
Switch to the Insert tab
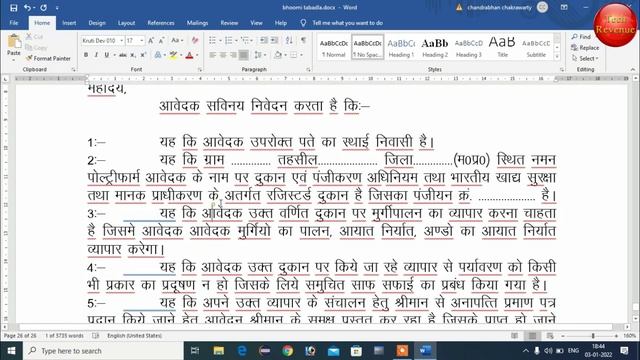(69, 23)
